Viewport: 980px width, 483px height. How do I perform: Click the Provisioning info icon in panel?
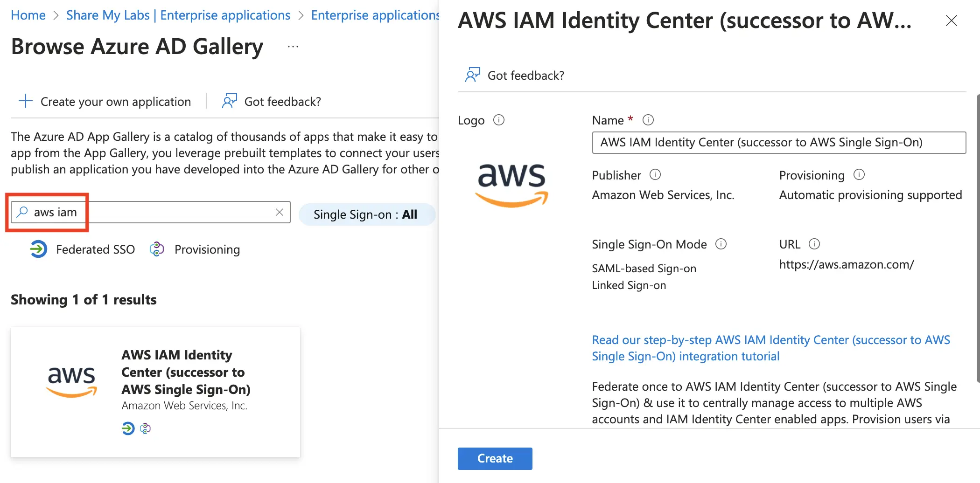click(859, 175)
